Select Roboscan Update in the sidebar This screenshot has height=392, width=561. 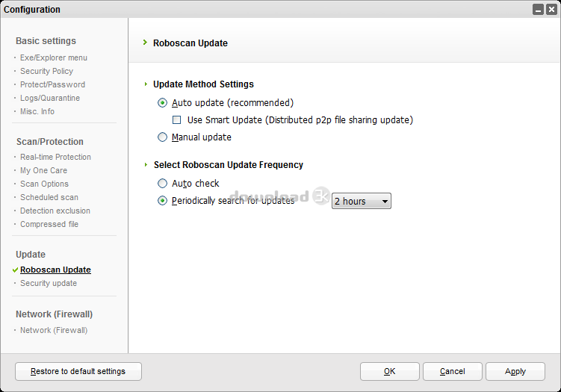click(55, 270)
